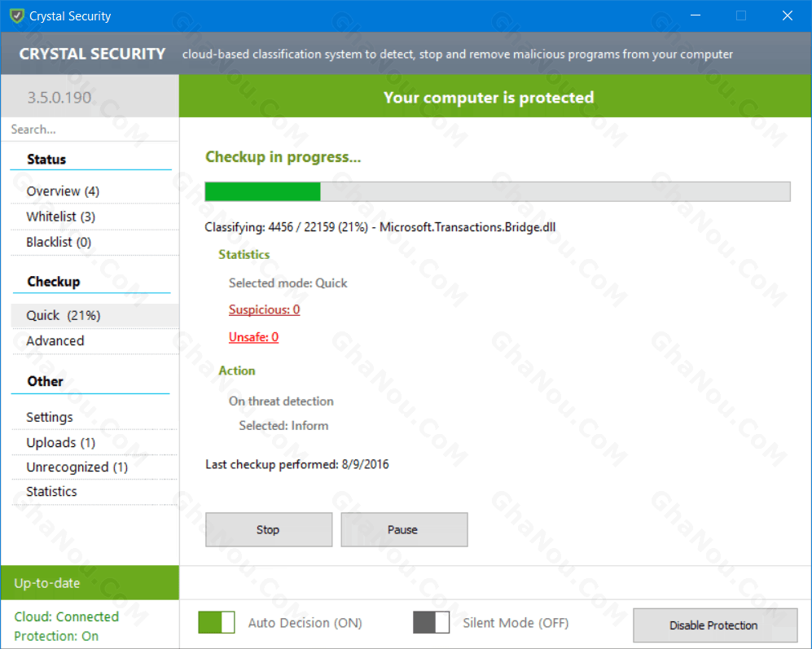812x649 pixels.
Task: Select the Quick (21%) checkup item
Action: (x=94, y=315)
